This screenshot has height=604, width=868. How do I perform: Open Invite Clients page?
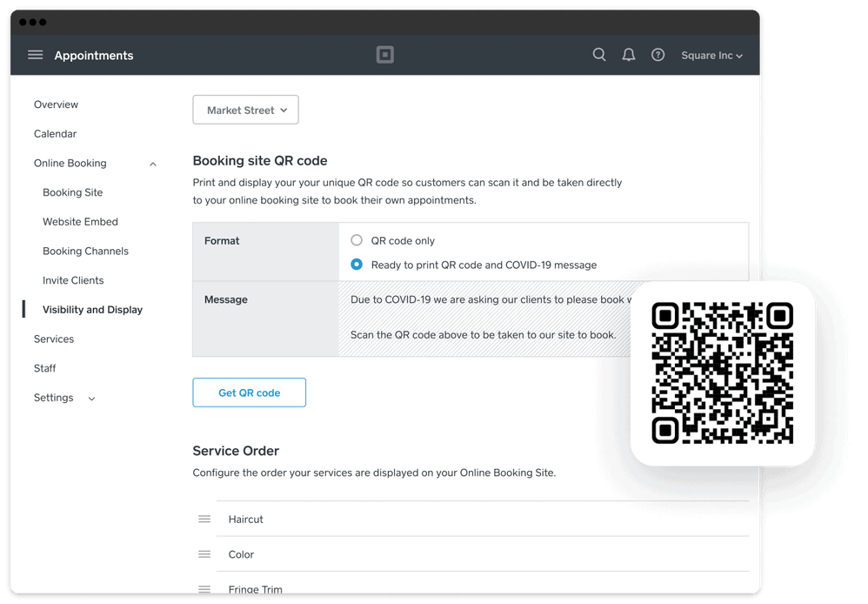point(73,280)
